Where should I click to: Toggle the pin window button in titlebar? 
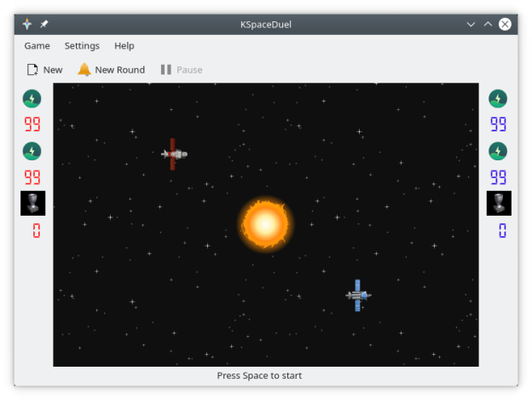click(44, 24)
